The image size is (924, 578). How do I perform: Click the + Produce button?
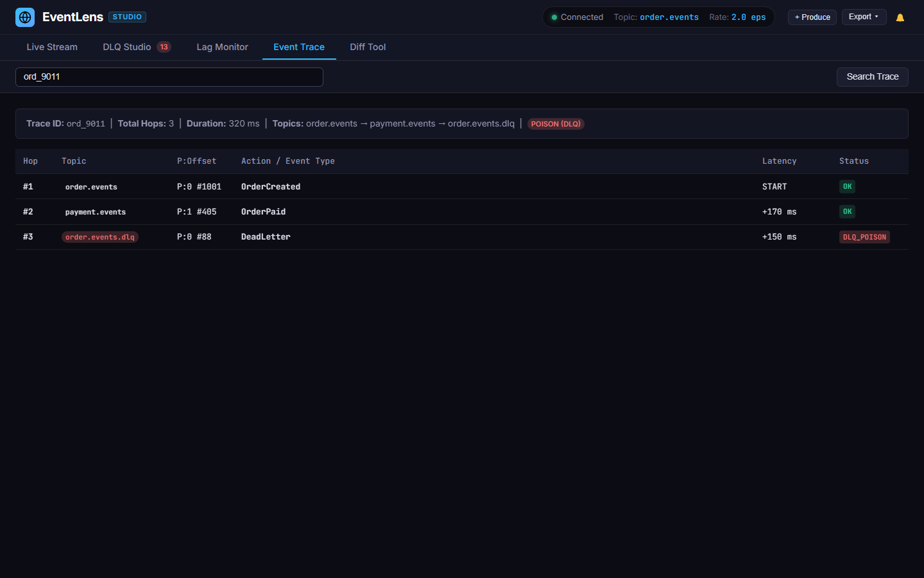pos(812,17)
